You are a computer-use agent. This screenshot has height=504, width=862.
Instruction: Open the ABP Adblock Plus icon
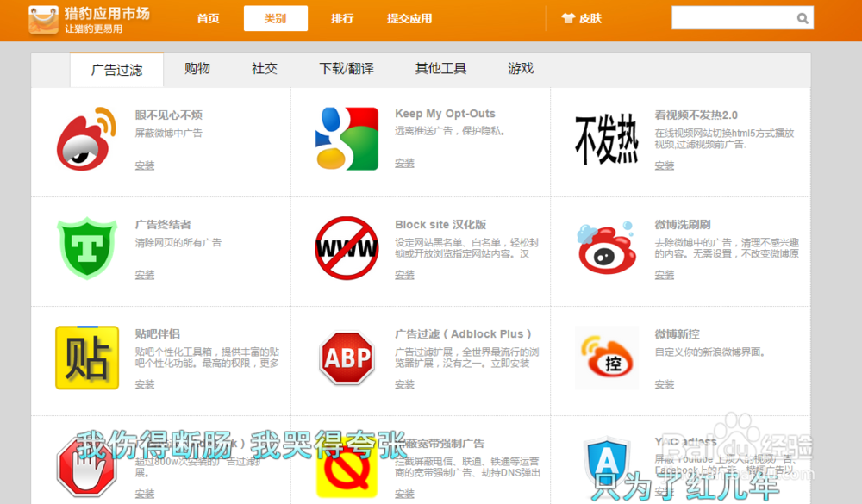(347, 358)
